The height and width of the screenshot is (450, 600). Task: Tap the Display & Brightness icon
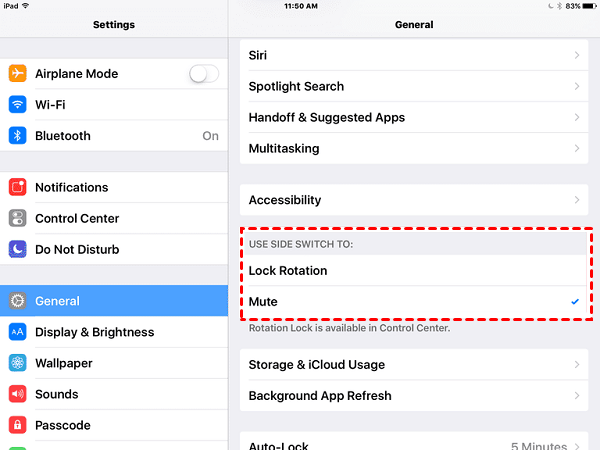tap(18, 332)
